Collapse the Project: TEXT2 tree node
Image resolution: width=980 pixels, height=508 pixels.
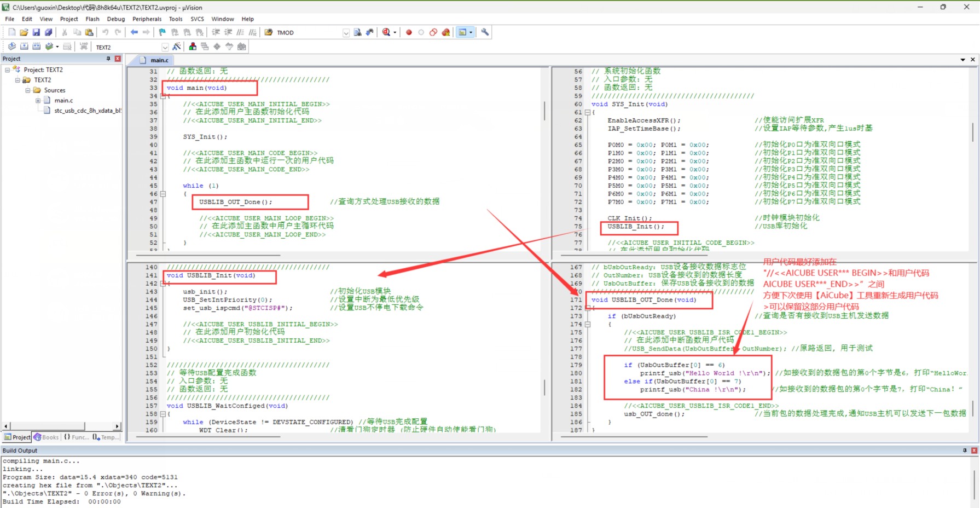tap(8, 70)
